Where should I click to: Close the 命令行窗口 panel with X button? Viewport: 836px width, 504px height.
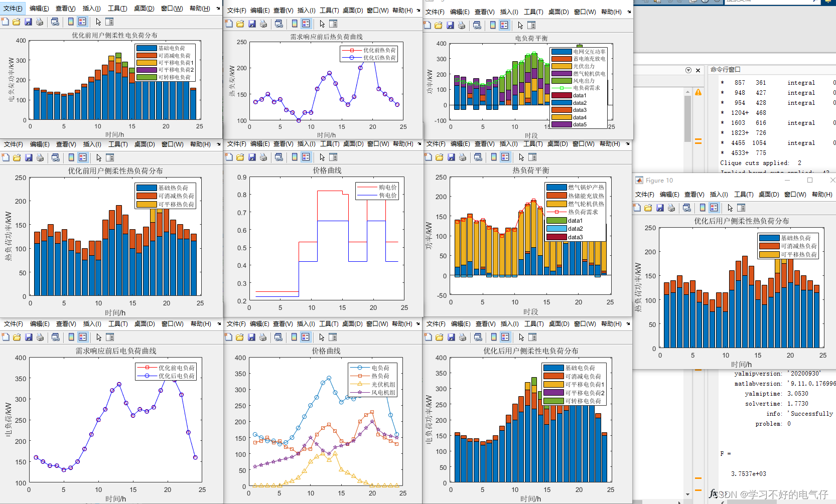(698, 70)
